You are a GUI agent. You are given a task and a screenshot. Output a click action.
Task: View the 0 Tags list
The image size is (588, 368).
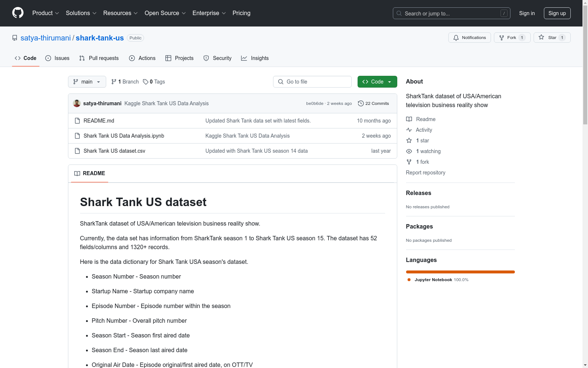tap(154, 82)
